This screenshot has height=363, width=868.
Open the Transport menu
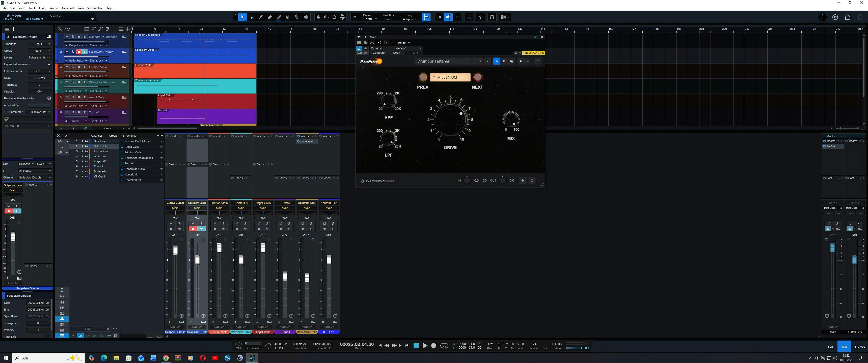[x=67, y=8]
